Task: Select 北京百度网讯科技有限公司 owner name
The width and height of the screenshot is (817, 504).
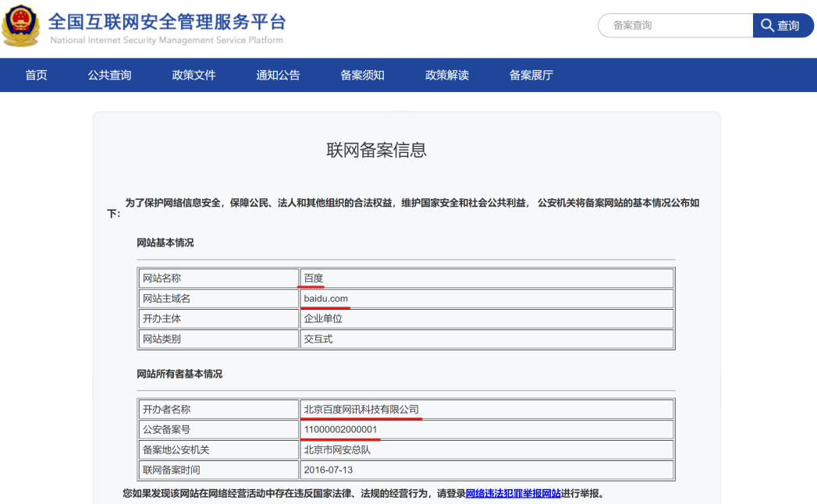Action: point(361,409)
